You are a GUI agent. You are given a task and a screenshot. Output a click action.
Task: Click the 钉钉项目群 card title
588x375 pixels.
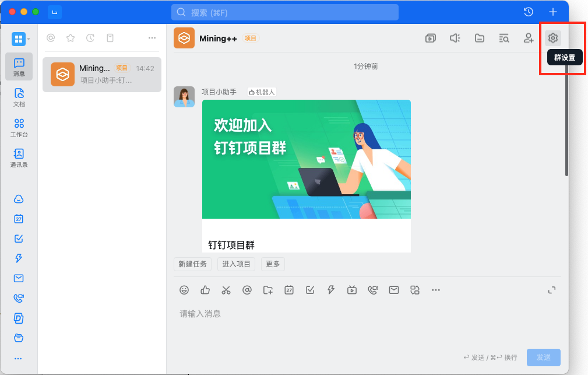pos(231,245)
